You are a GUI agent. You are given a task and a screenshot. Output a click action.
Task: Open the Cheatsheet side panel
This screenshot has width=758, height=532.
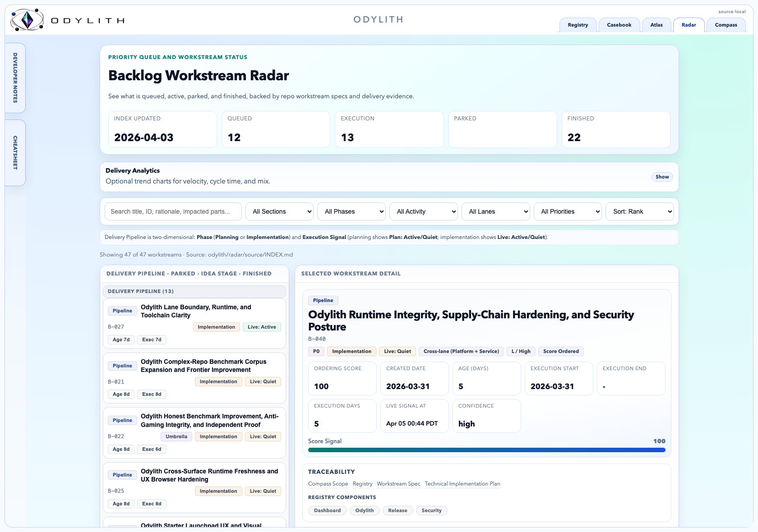click(15, 153)
